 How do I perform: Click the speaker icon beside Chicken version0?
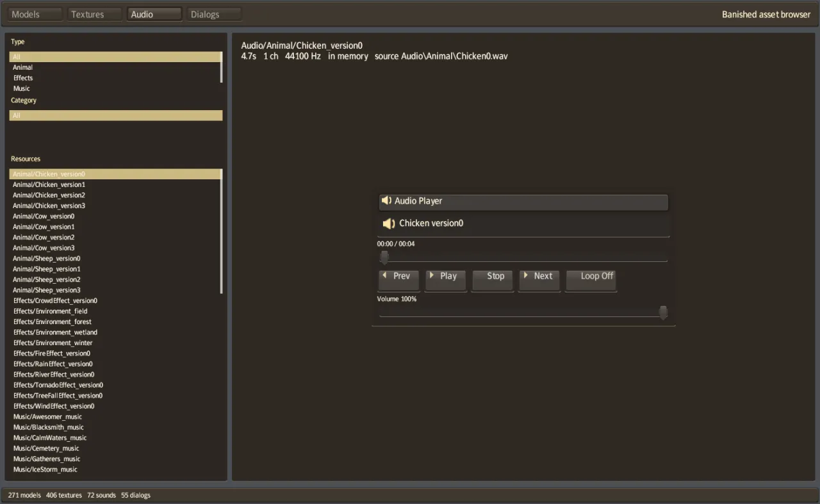(389, 224)
